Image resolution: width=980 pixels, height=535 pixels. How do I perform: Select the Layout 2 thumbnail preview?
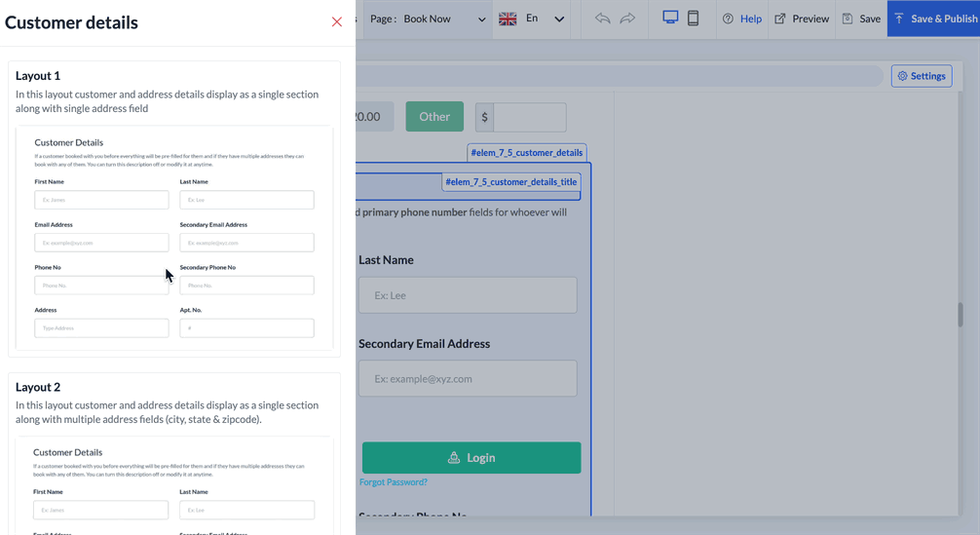point(174,485)
